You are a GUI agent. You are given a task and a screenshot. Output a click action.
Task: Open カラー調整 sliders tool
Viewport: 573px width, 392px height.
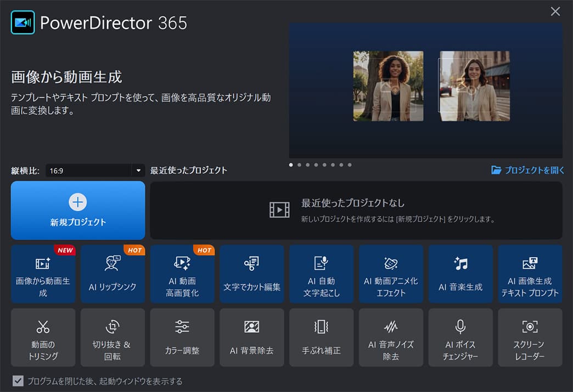tap(182, 338)
